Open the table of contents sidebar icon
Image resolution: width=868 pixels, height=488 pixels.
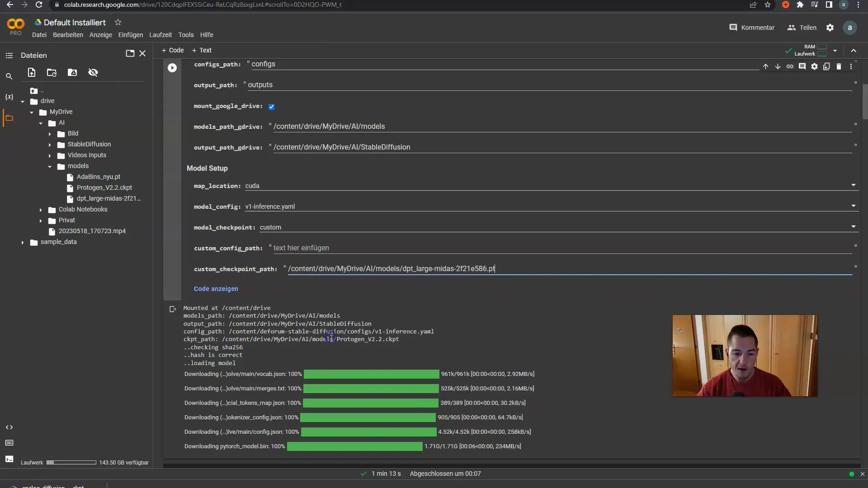9,56
